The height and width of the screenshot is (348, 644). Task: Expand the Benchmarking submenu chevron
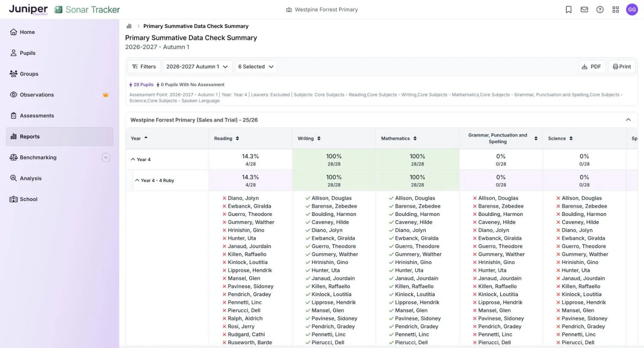106,157
